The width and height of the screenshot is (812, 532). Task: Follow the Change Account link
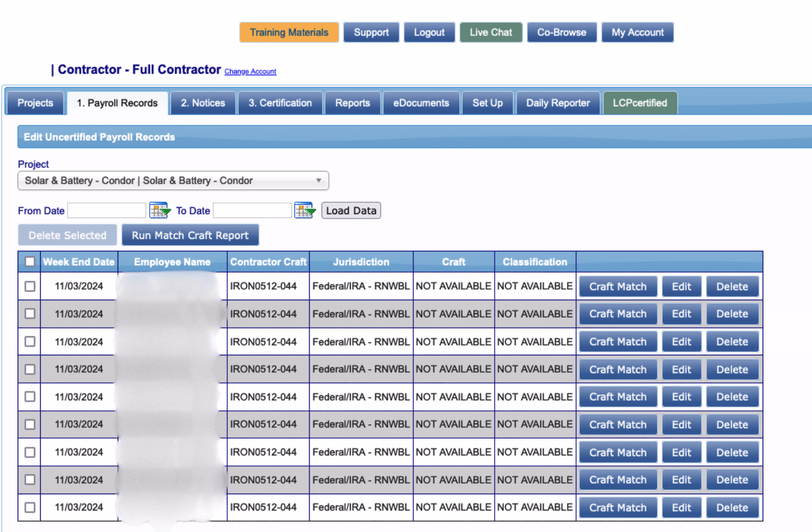(250, 71)
